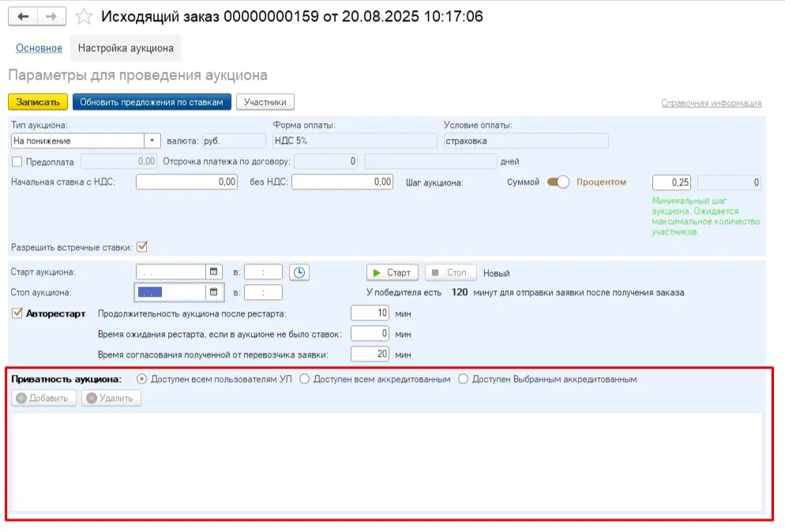The height and width of the screenshot is (532, 785).
Task: Focus the Начальная ставка с НДС field
Action: coord(186,182)
